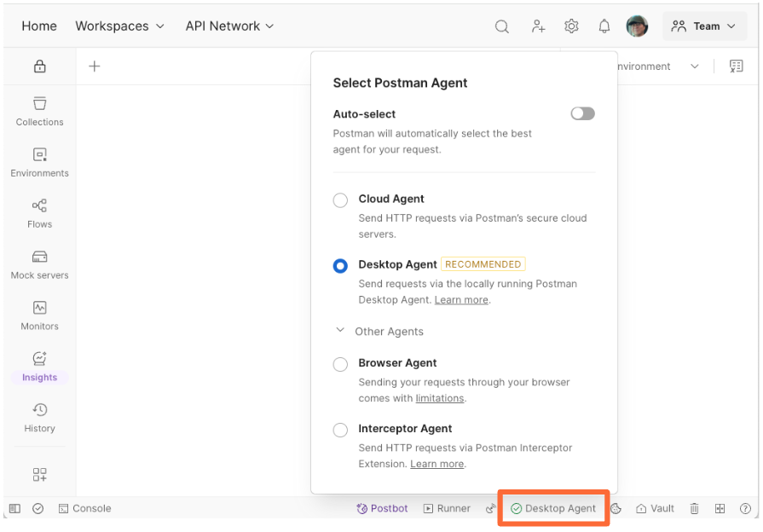Viewport: 763px width, 532px height.
Task: Select the Cloud Agent radio button
Action: pos(340,199)
